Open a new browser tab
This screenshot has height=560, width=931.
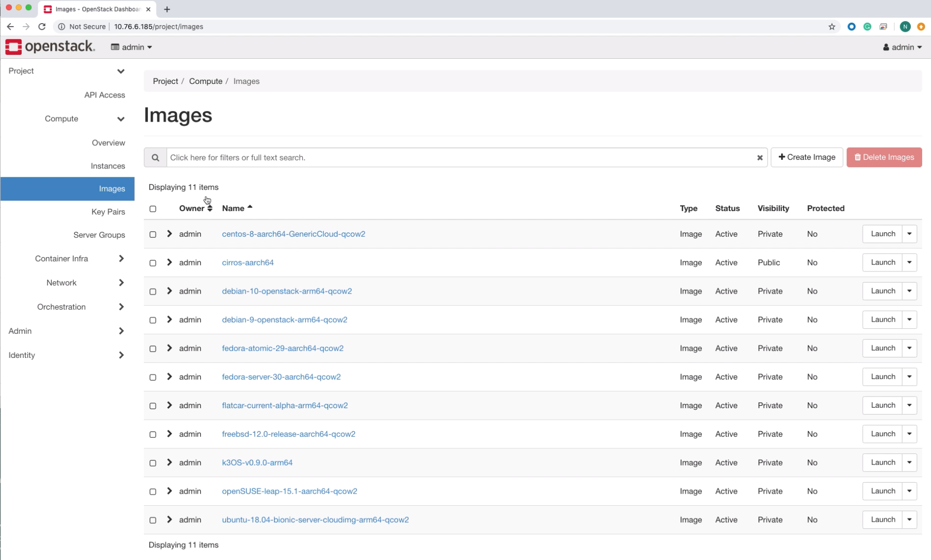[167, 9]
